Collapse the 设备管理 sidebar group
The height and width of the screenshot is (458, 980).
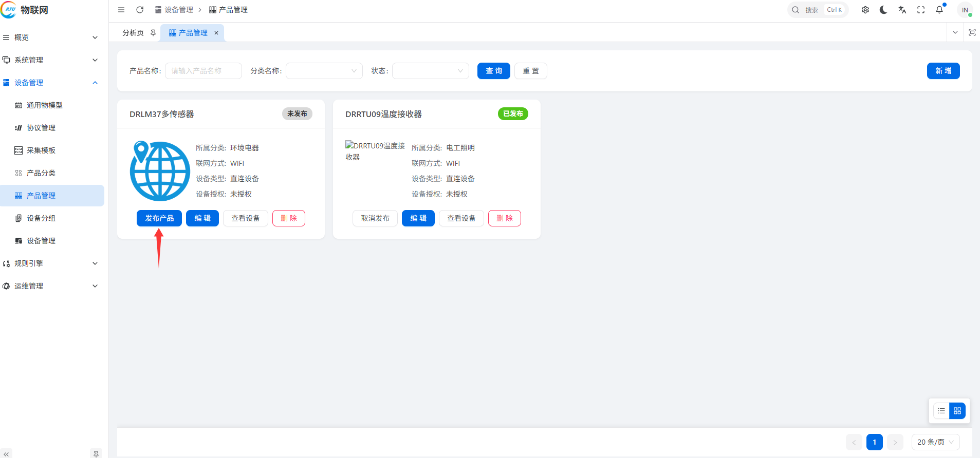(52, 83)
